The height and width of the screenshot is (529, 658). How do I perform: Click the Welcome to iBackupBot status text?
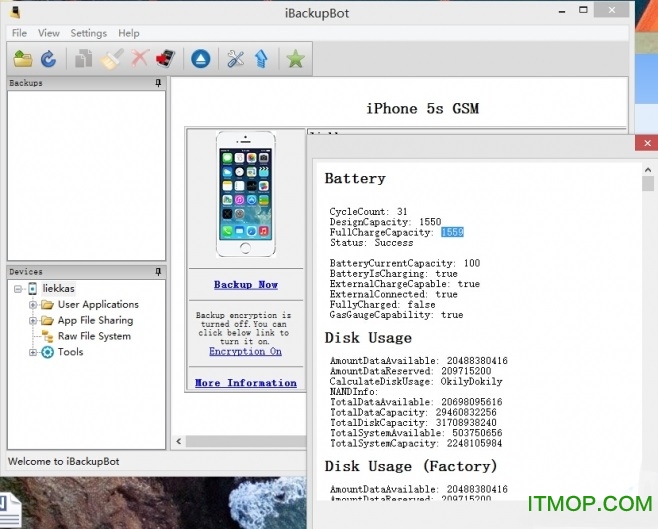pos(63,461)
